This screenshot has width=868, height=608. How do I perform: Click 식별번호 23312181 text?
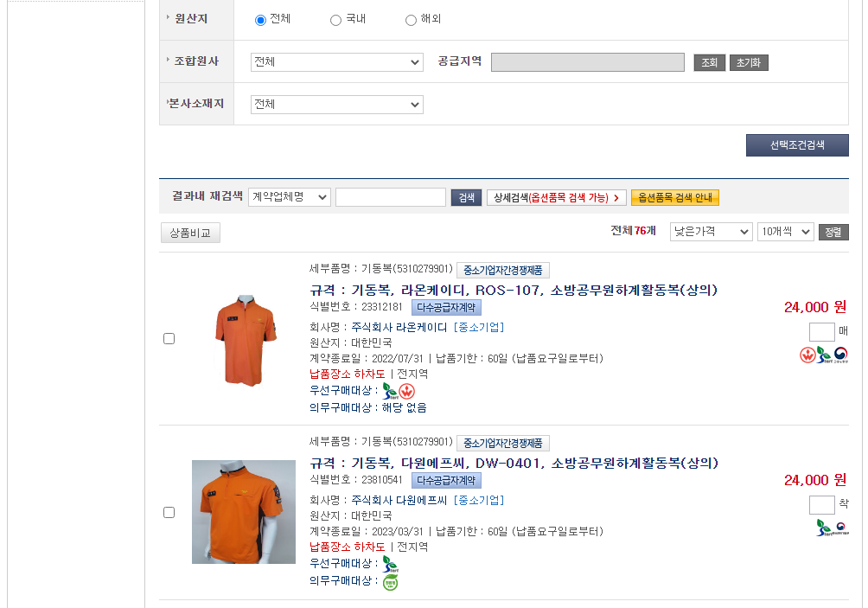click(x=356, y=307)
